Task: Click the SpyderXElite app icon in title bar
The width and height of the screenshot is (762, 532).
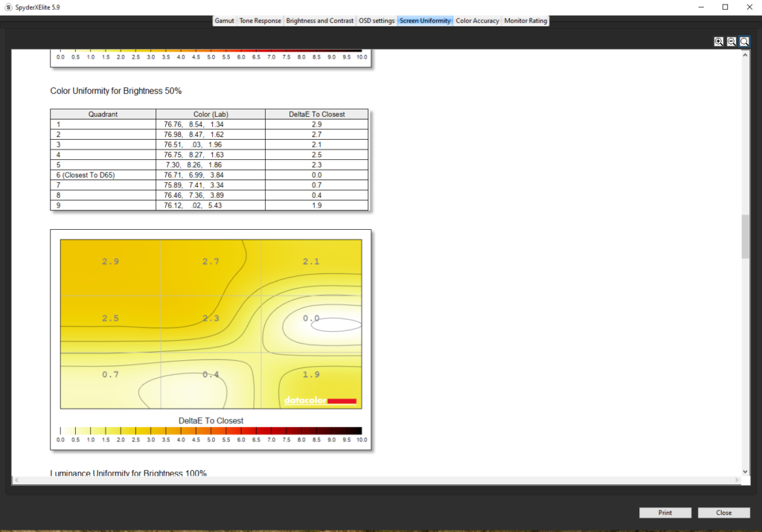Action: pyautogui.click(x=7, y=7)
